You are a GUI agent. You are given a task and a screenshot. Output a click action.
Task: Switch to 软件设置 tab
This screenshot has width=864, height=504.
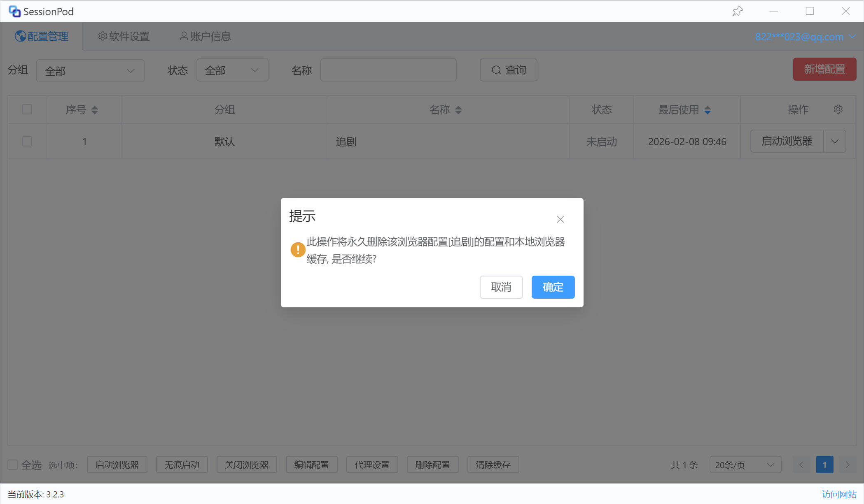(x=124, y=36)
